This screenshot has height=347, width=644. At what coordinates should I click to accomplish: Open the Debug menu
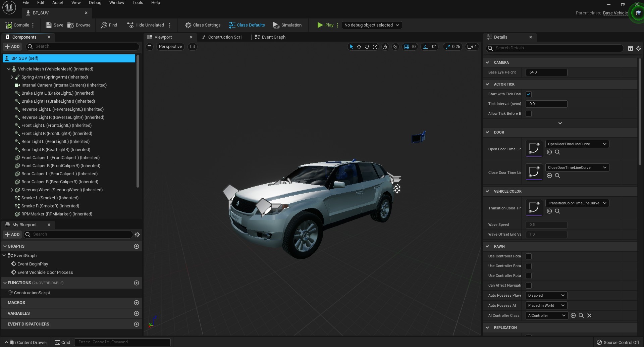[95, 2]
